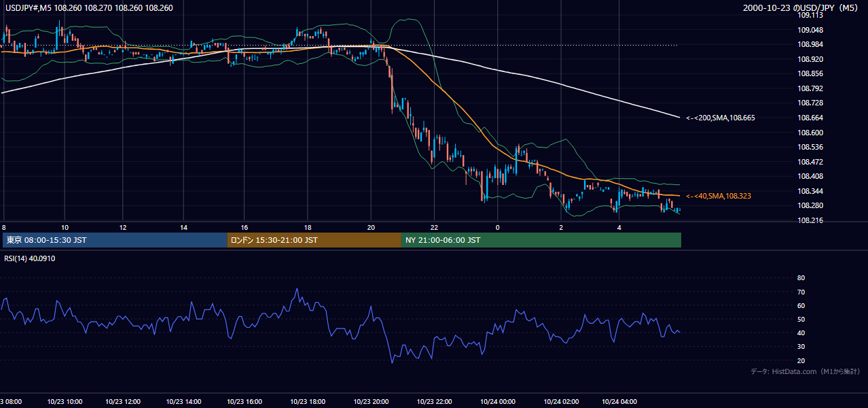
Task: Click price axis value 108.408
Action: (x=810, y=176)
